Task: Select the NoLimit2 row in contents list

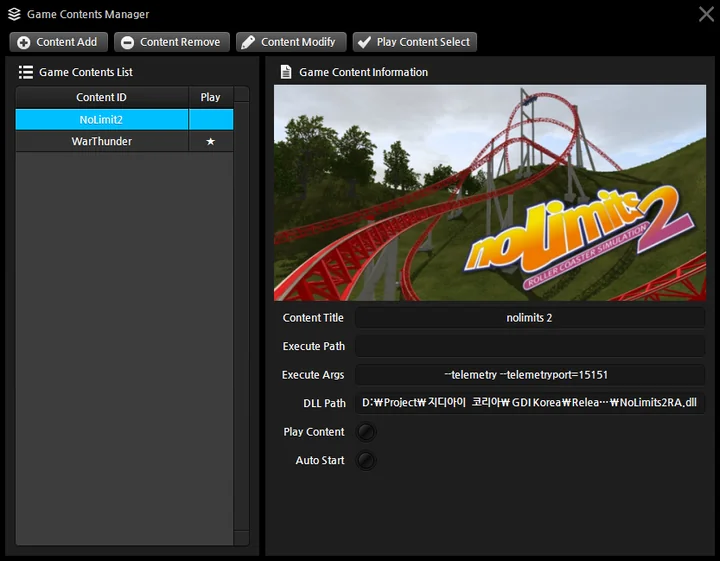Action: click(x=124, y=119)
